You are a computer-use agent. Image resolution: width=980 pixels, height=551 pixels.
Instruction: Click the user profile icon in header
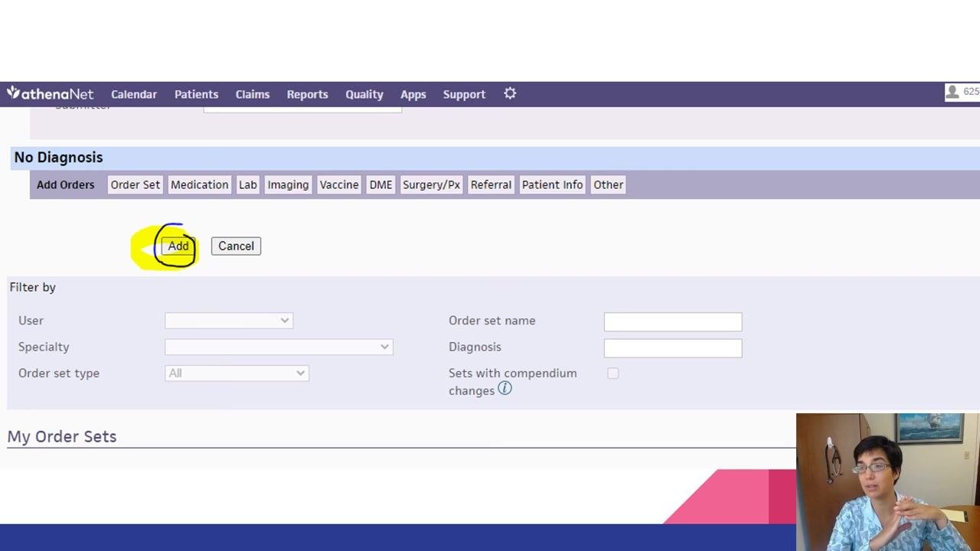952,93
